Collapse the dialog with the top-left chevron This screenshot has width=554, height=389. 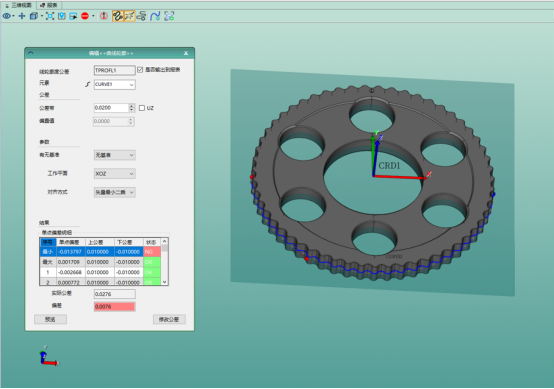click(30, 53)
